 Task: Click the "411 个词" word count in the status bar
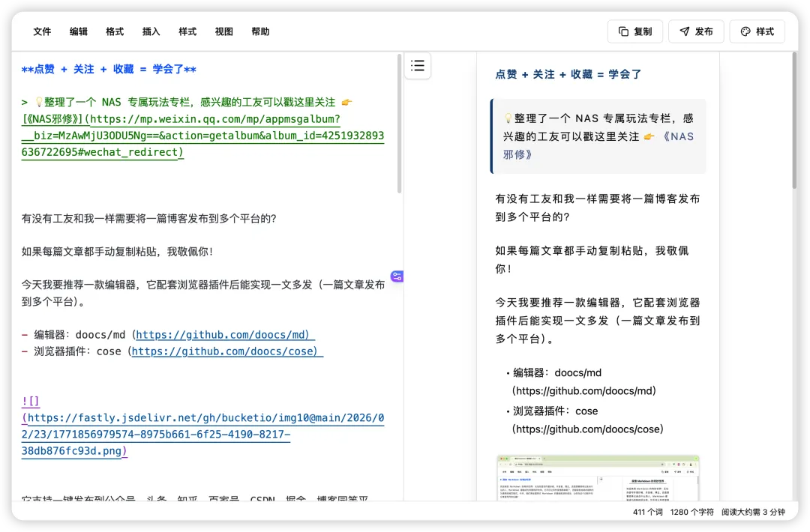click(x=648, y=512)
